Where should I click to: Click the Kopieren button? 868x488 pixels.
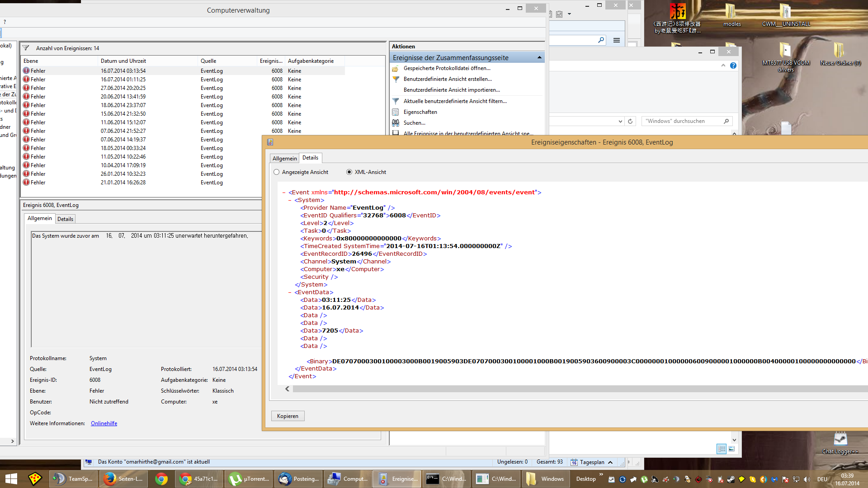288,416
